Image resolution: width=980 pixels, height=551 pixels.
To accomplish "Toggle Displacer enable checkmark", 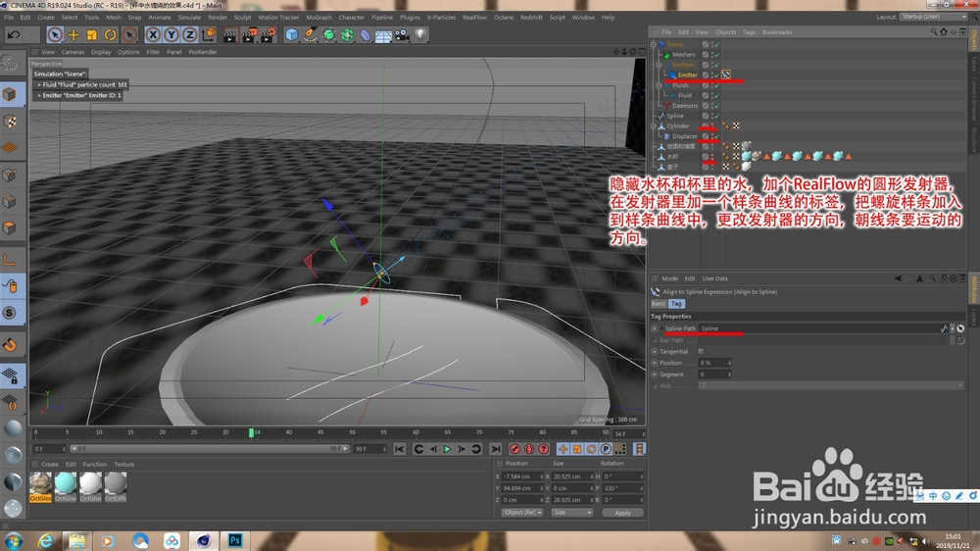I will pyautogui.click(x=716, y=136).
